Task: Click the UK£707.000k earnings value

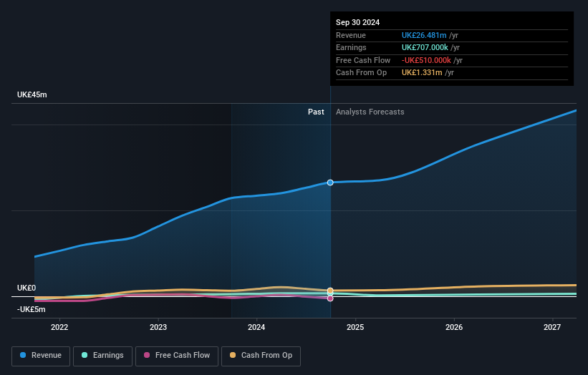Action: 425,47
